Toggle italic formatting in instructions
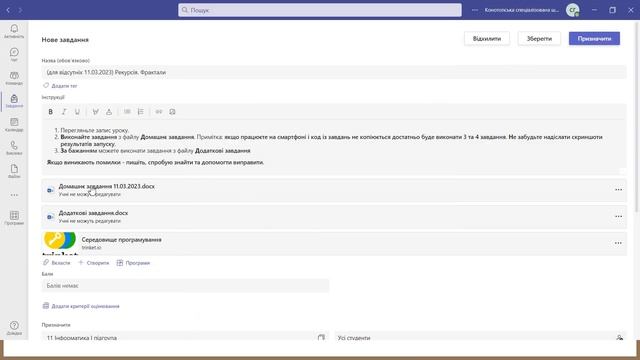 click(x=64, y=111)
